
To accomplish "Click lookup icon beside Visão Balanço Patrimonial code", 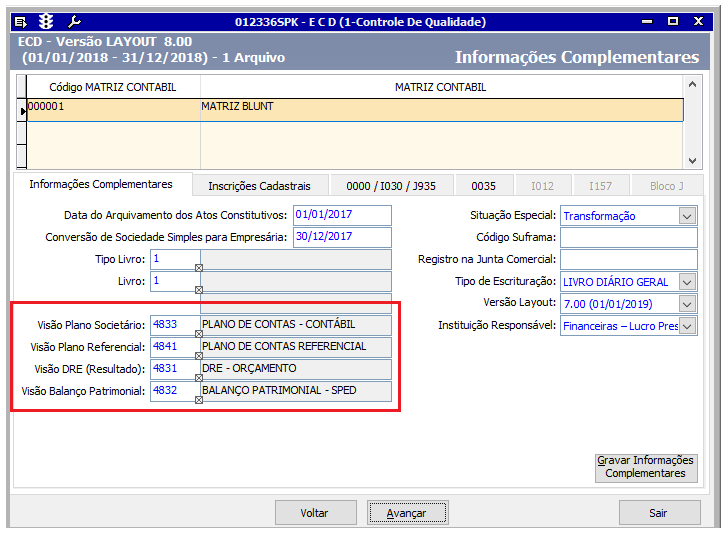I will coord(199,400).
